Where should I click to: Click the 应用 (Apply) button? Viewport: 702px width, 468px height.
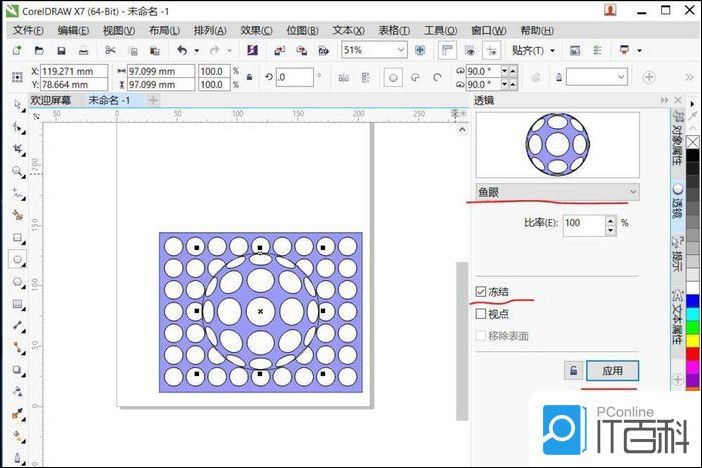[612, 371]
